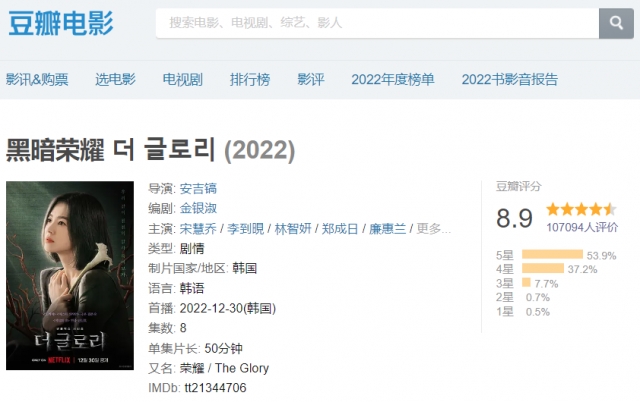640x402 pixels.
Task: Open actor 李到晛's profile
Action: pyautogui.click(x=245, y=229)
